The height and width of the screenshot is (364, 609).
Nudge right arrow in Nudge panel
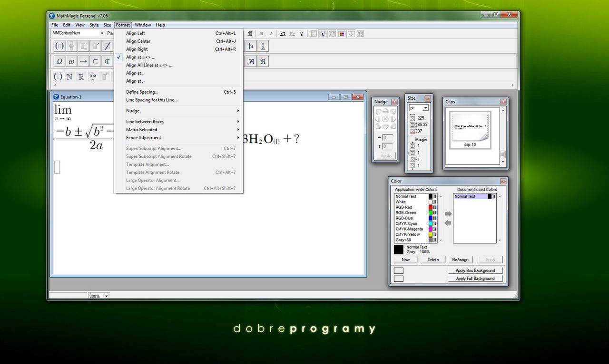(x=393, y=119)
